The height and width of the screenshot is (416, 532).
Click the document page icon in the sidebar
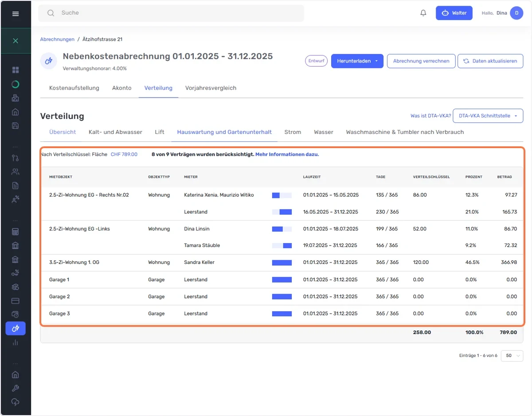(x=16, y=185)
